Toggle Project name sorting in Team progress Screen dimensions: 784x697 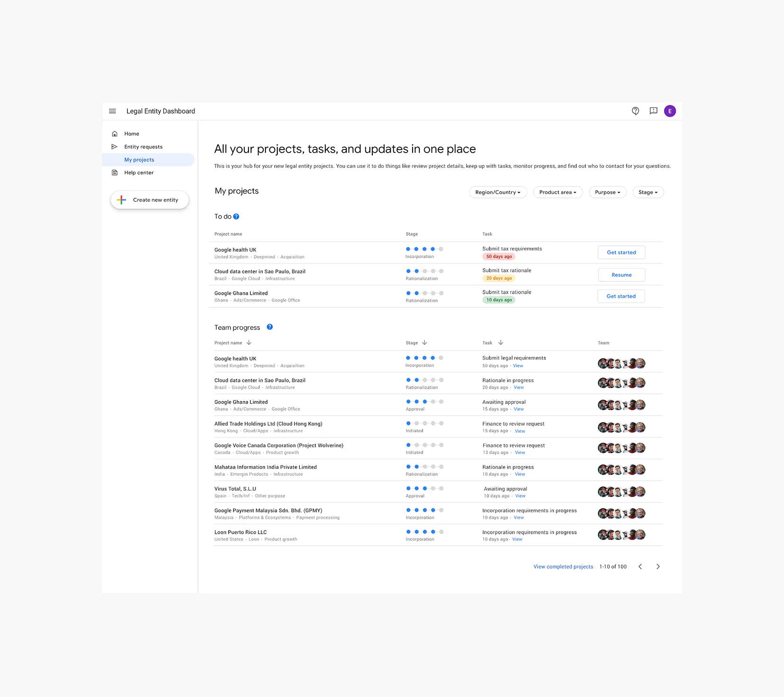pyautogui.click(x=249, y=343)
